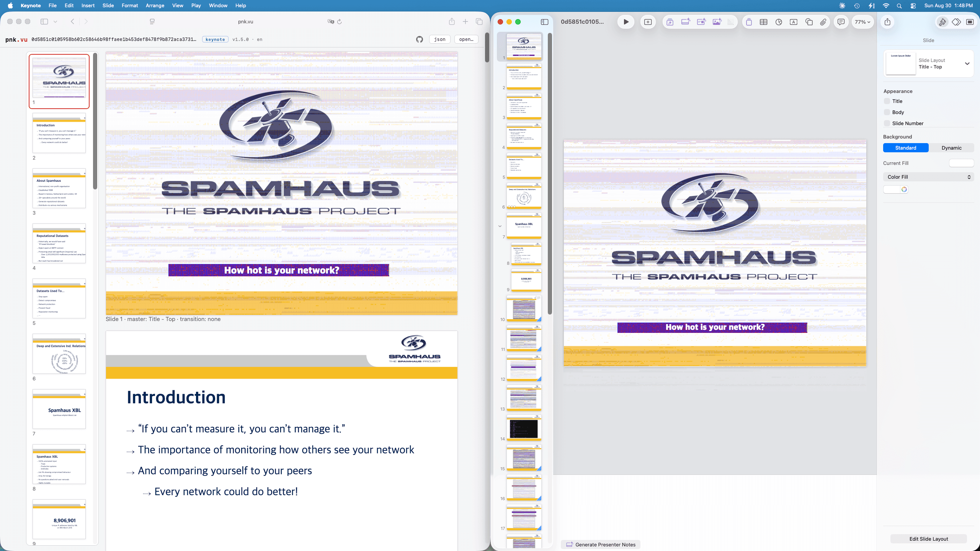980x551 pixels.
Task: Open the translate icon in address bar
Action: pyautogui.click(x=331, y=21)
